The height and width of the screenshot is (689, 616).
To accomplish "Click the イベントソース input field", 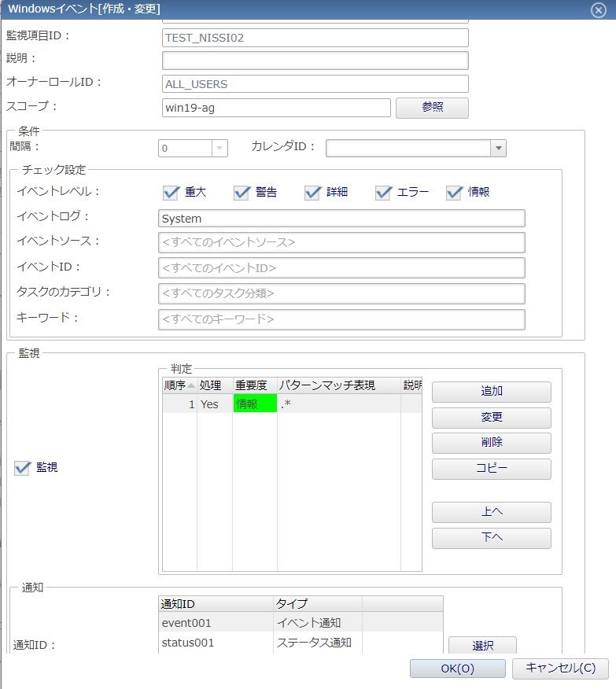I will pos(341,242).
